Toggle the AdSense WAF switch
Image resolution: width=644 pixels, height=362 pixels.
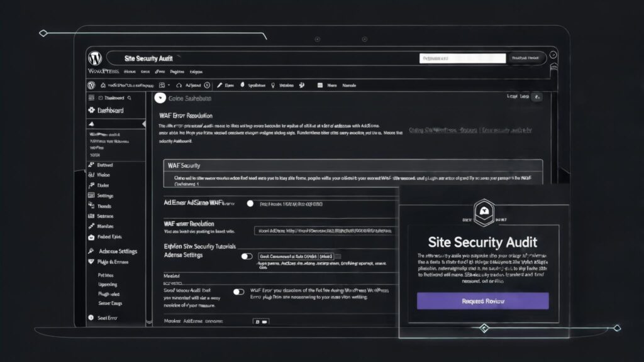point(250,204)
